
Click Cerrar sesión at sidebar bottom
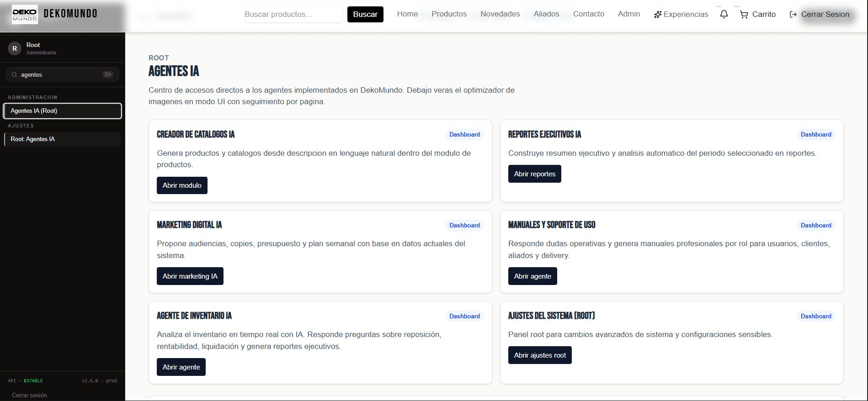(29, 396)
